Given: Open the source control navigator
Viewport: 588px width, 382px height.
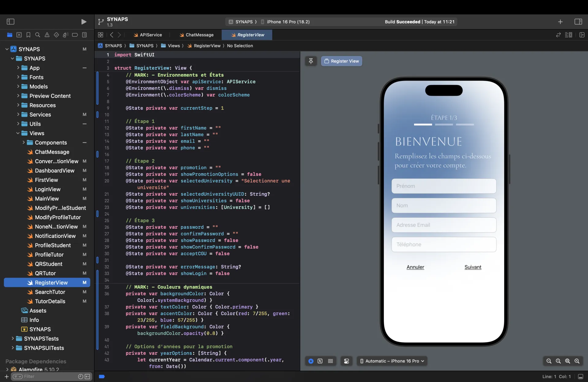Looking at the screenshot, I should [19, 35].
